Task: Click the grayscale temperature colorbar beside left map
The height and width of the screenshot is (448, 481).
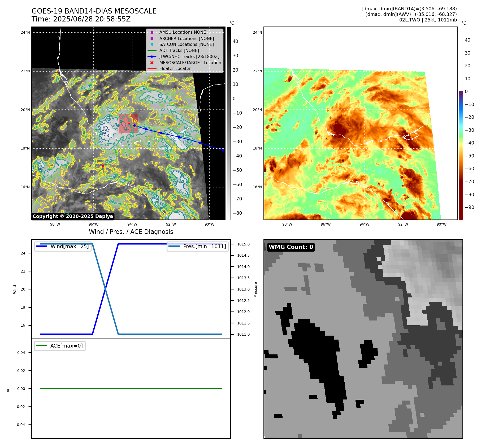Action: (229, 123)
